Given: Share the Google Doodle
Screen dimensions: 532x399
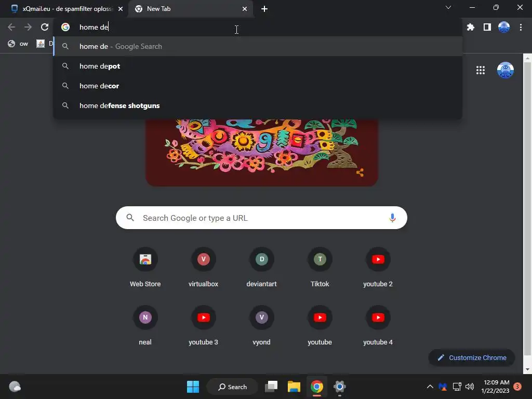Looking at the screenshot, I should (360, 172).
